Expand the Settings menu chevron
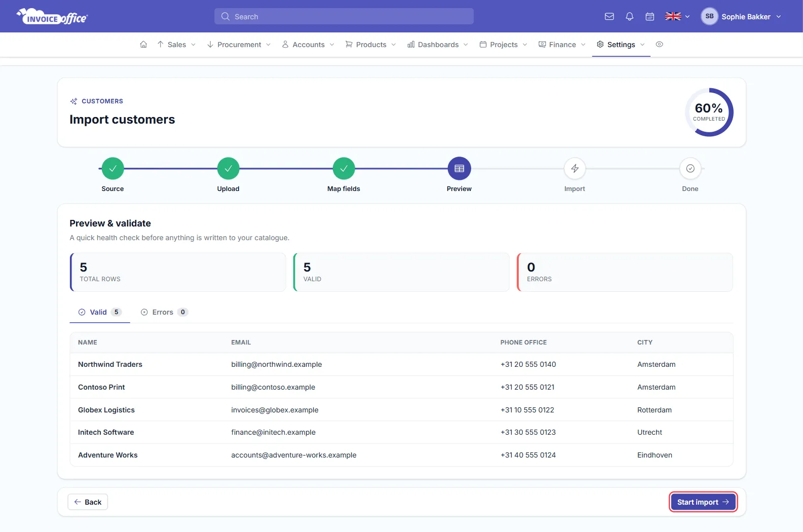 (x=642, y=45)
